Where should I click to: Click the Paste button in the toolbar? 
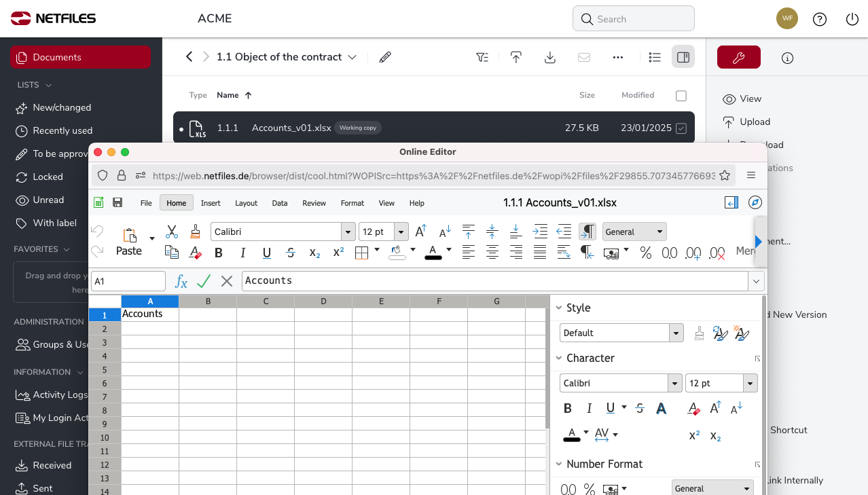[129, 242]
